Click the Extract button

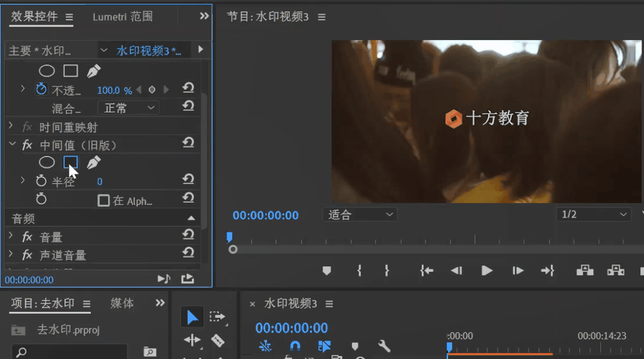616,270
